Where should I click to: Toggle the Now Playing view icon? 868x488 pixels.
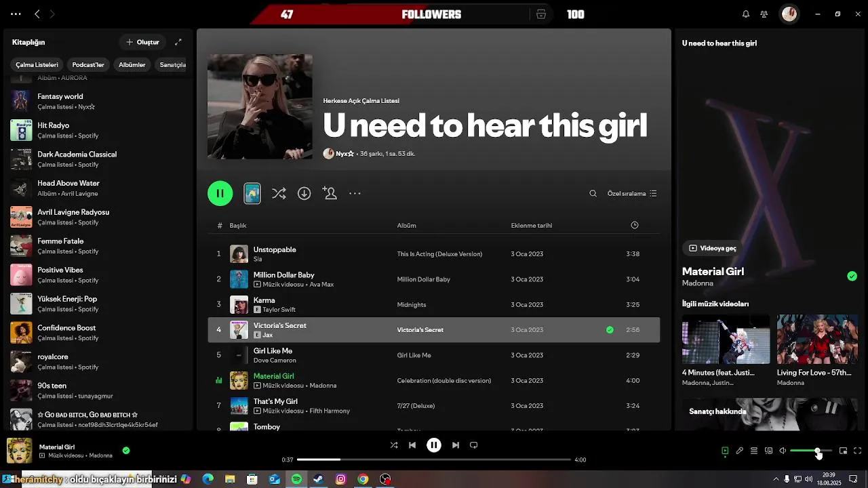pos(725,451)
